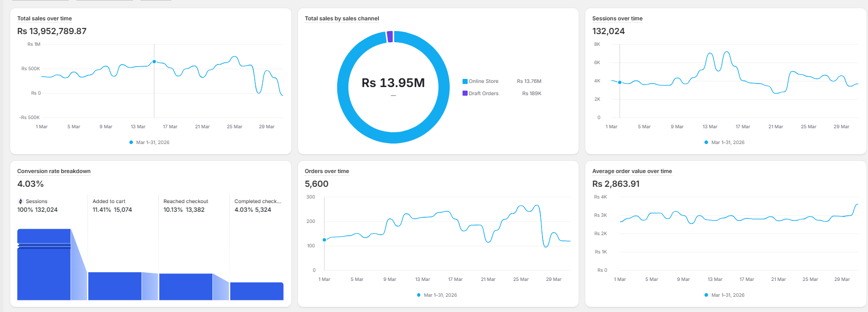Click the Reached checkout funnel bar
This screenshot has height=312, width=868.
185,287
